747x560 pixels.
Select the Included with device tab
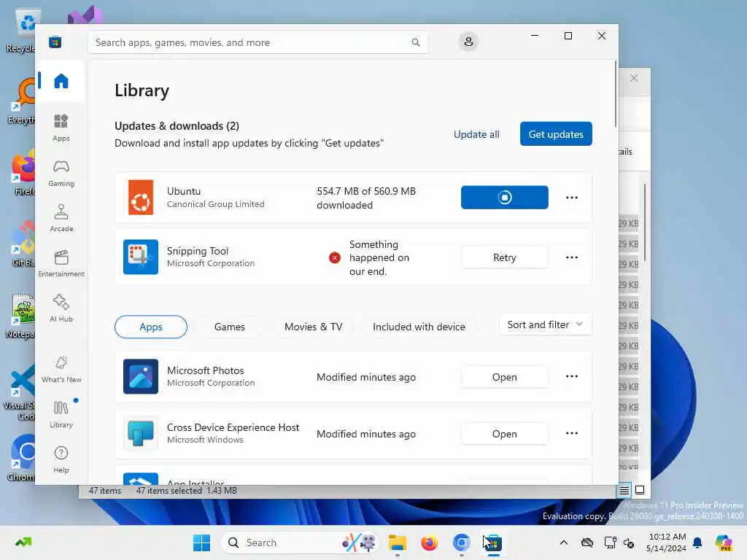419,327
